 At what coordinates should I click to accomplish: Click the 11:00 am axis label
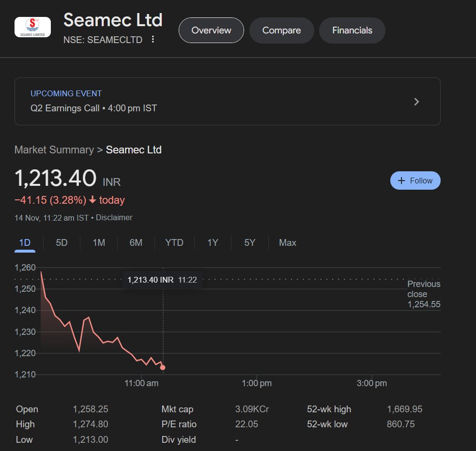(141, 383)
